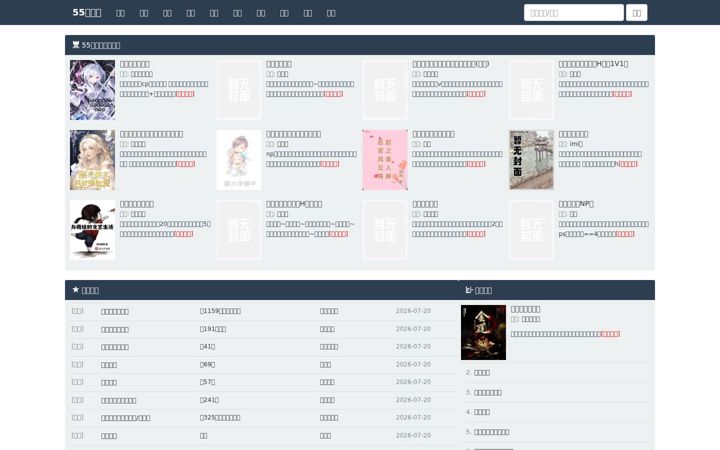
Task: Open the "55" site logo link
Action: click(87, 12)
